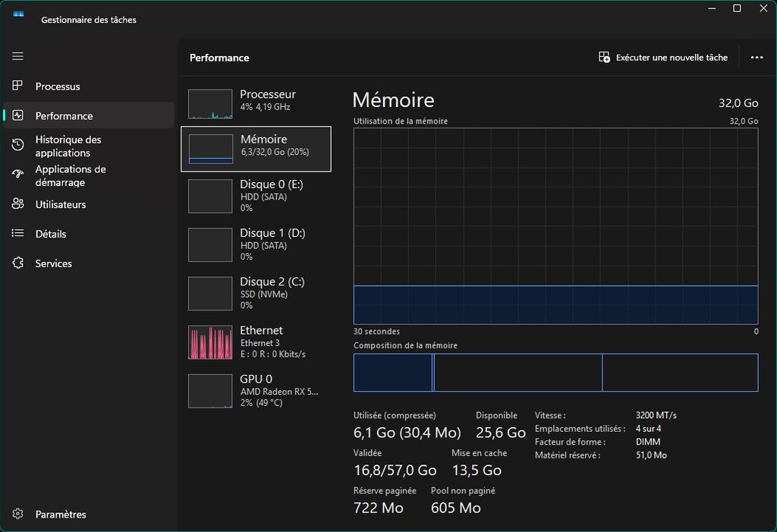Screen dimensions: 777x532
Task: Select the Performance sidebar icon
Action: click(18, 115)
